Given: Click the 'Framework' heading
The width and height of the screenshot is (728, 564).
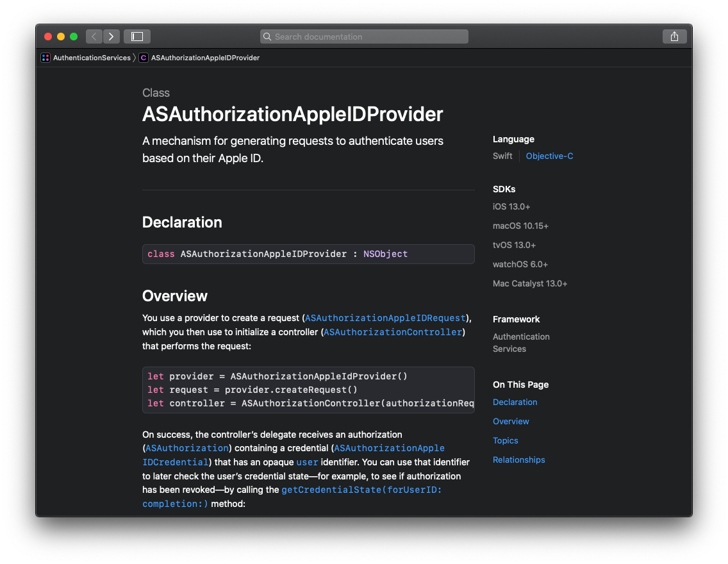Looking at the screenshot, I should (516, 319).
